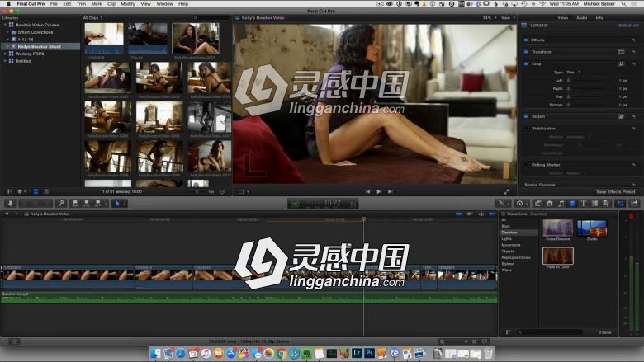Enable Rolling Shutter checkbox

point(526,165)
